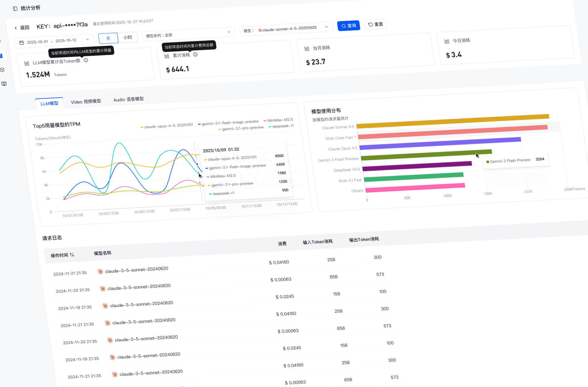Click the info icon beside LLM模型累计总Token数
This screenshot has width=588, height=387.
[x=86, y=60]
